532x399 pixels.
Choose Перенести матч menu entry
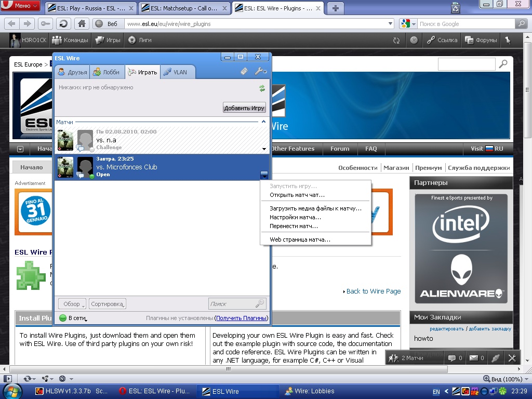(294, 227)
